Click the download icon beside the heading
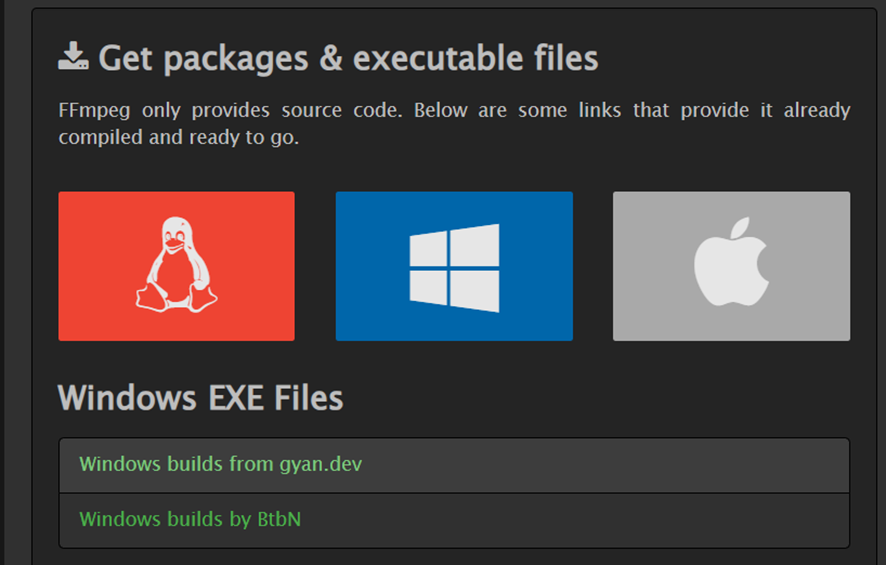This screenshot has width=886, height=565. pyautogui.click(x=73, y=56)
